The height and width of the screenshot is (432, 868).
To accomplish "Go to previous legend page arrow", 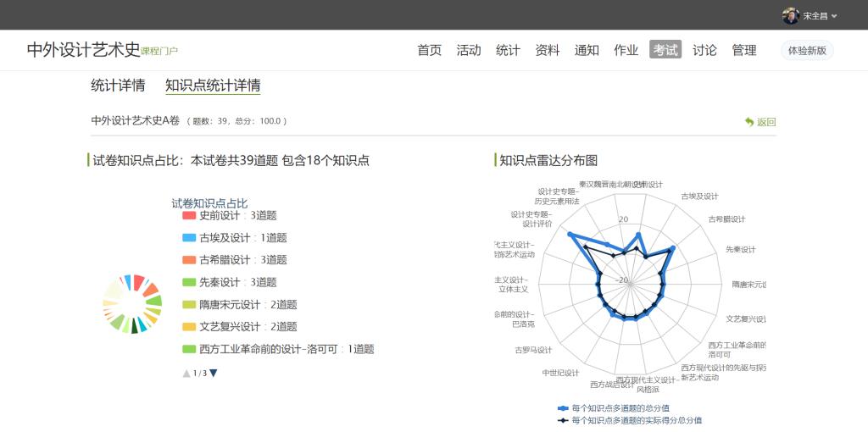I will point(186,373).
